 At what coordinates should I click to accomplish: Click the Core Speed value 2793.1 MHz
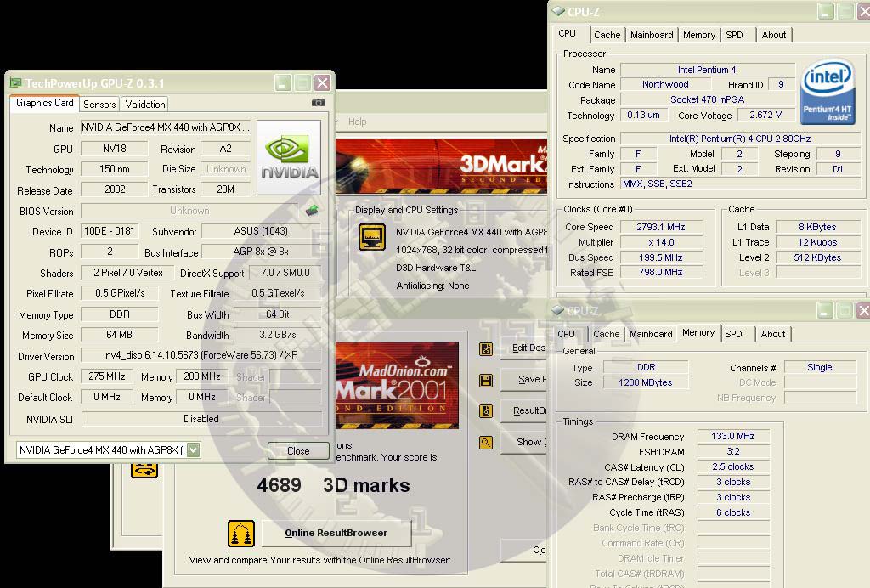coord(661,227)
